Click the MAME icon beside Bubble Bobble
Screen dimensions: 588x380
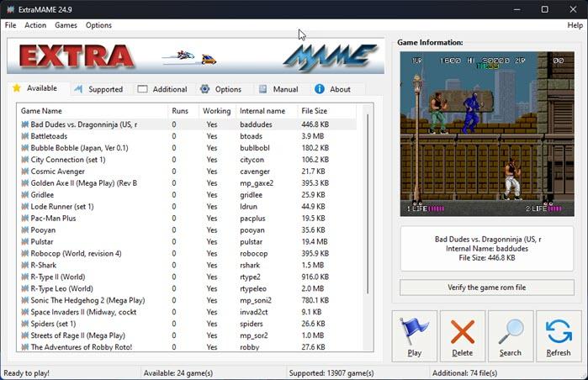(x=24, y=148)
